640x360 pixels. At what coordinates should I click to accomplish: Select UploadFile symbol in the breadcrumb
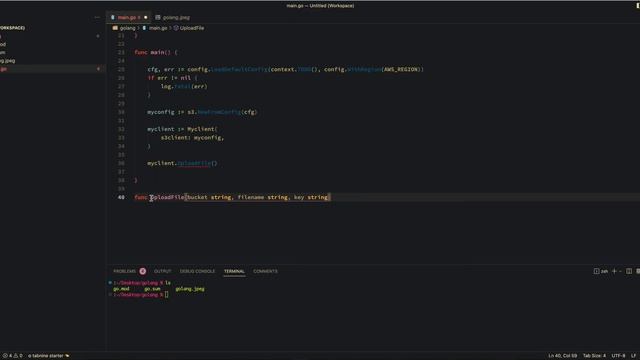[192, 28]
